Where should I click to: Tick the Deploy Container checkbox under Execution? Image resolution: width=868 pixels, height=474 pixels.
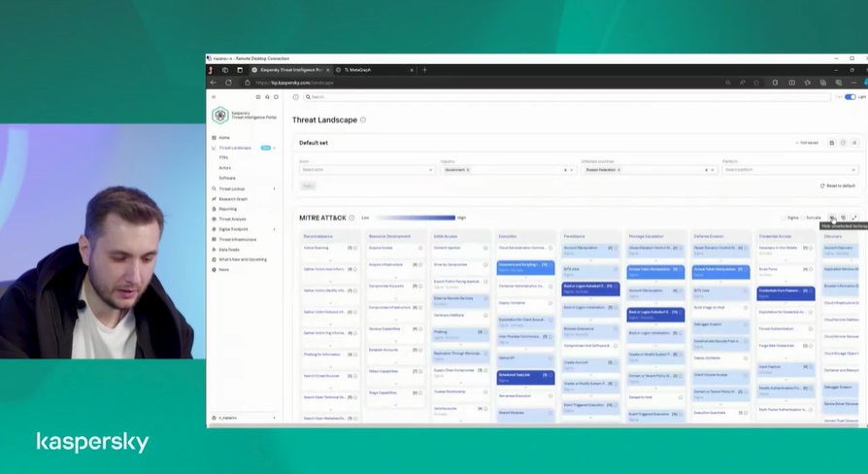551,303
